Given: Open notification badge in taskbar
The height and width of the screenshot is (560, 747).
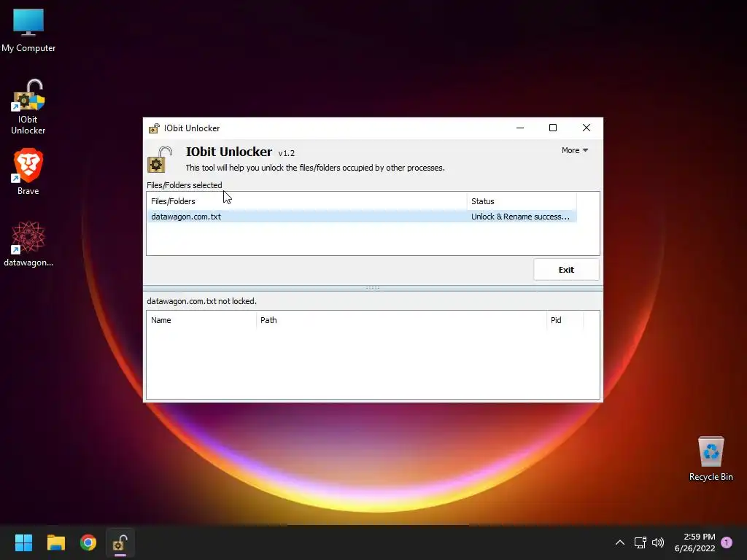Looking at the screenshot, I should 727,542.
